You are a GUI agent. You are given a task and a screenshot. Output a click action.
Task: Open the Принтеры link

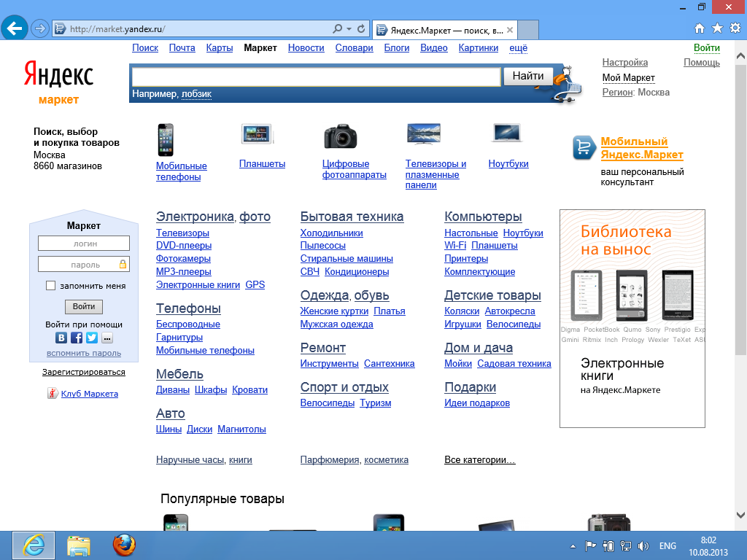coord(466,259)
